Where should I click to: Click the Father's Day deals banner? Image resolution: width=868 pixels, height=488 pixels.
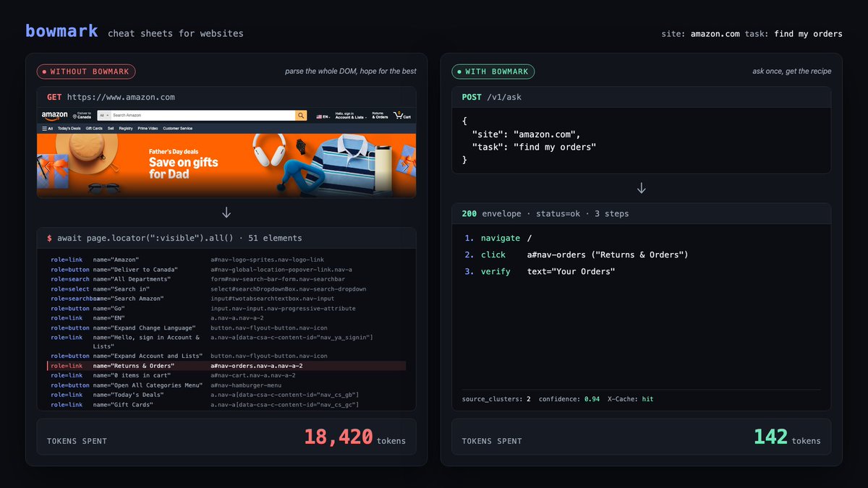click(x=226, y=166)
